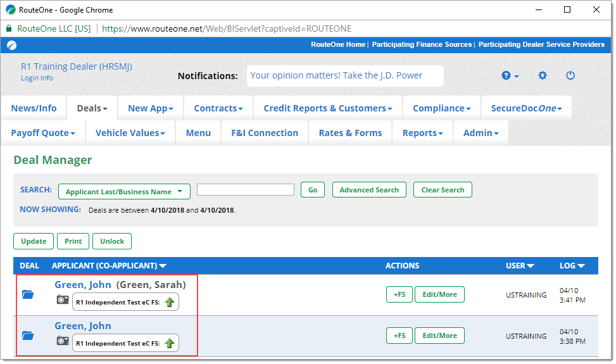Open the Rates & Forms tab
The height and width of the screenshot is (364, 616).
[351, 133]
